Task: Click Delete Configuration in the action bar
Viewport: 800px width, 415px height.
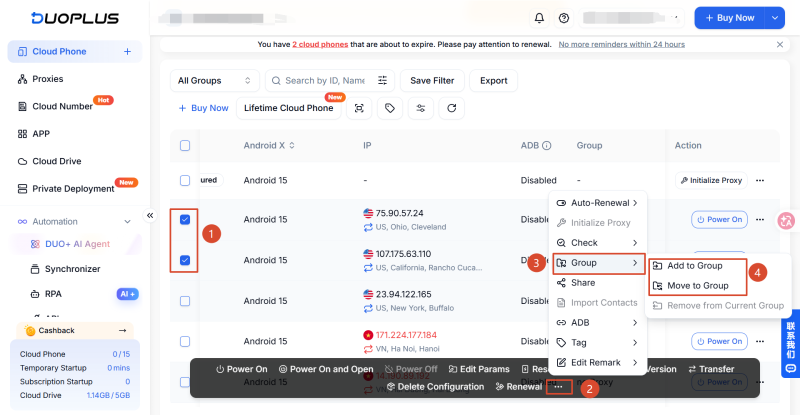Action: 435,387
